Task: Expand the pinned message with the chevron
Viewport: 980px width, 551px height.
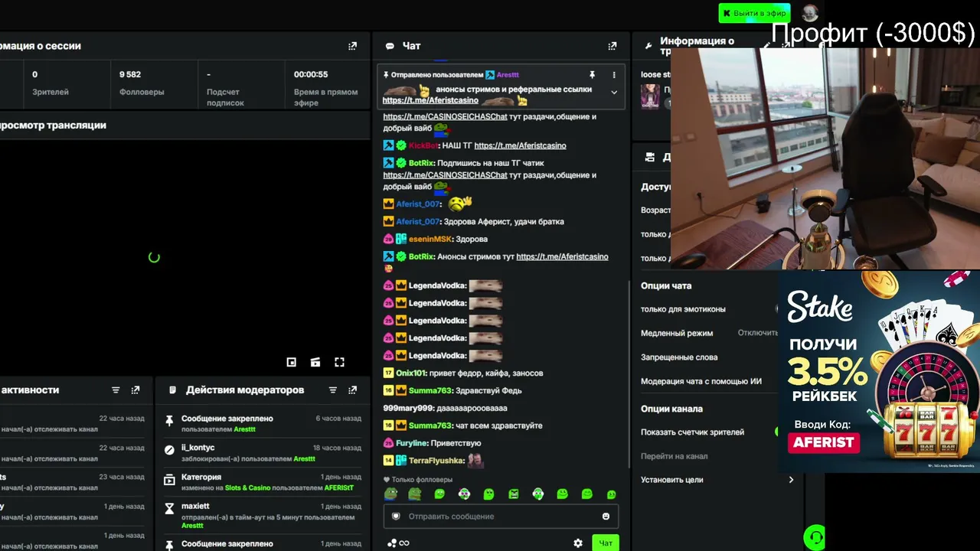Action: (613, 93)
